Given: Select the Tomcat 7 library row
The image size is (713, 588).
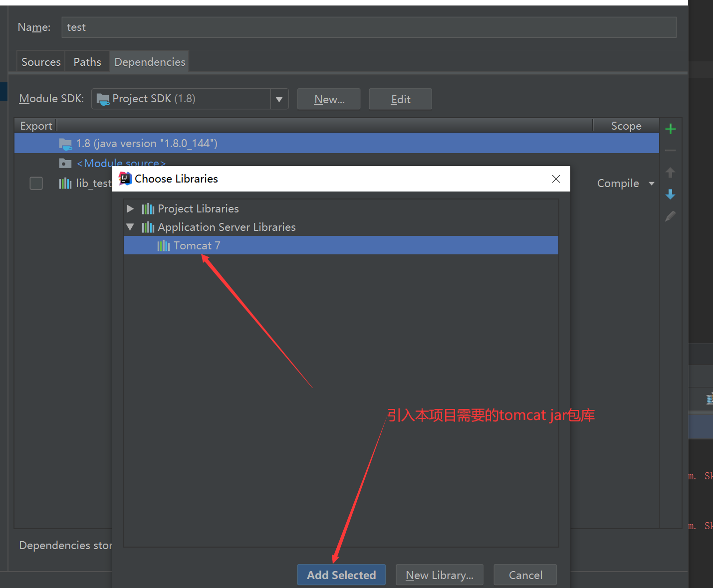Looking at the screenshot, I should pos(341,245).
